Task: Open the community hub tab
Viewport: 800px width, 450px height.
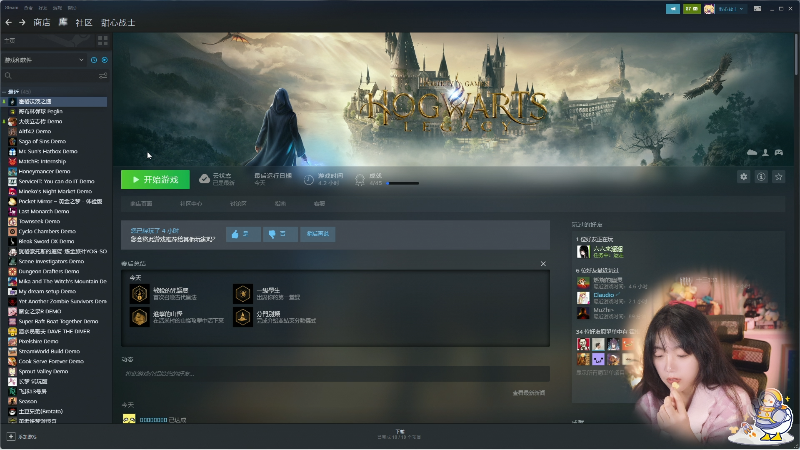Action: coord(191,204)
